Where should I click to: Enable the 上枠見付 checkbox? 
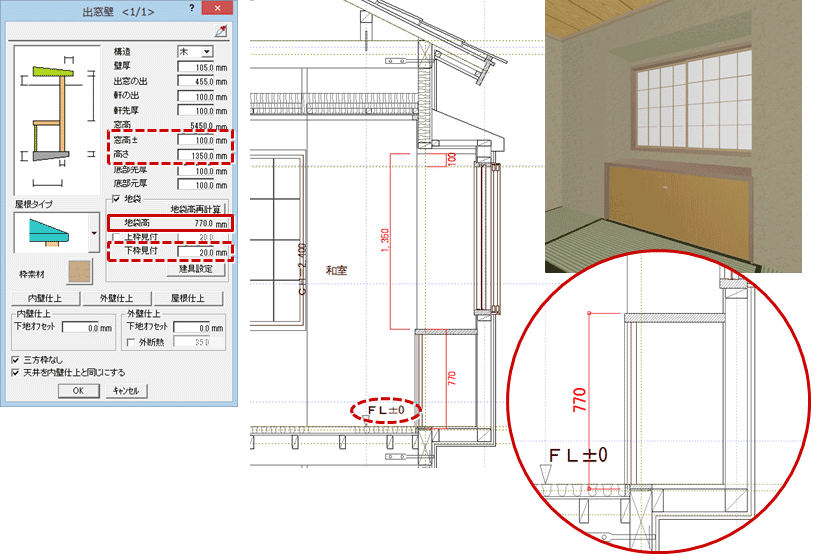117,237
